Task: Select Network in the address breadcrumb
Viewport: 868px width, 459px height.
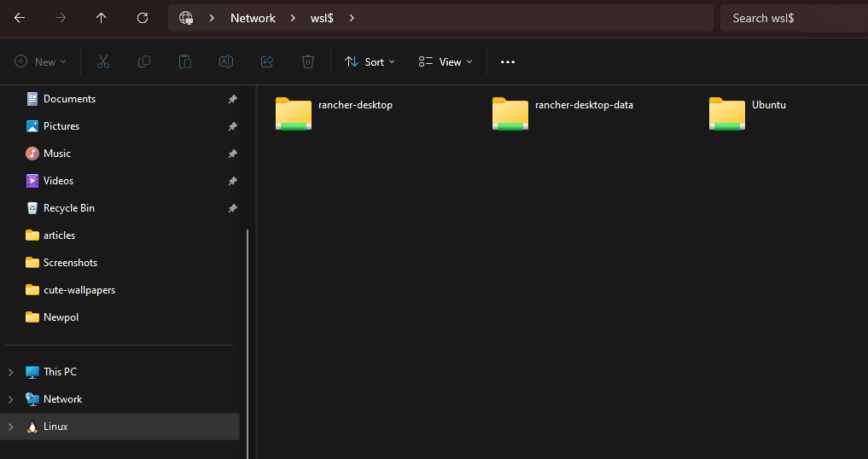Action: 253,18
